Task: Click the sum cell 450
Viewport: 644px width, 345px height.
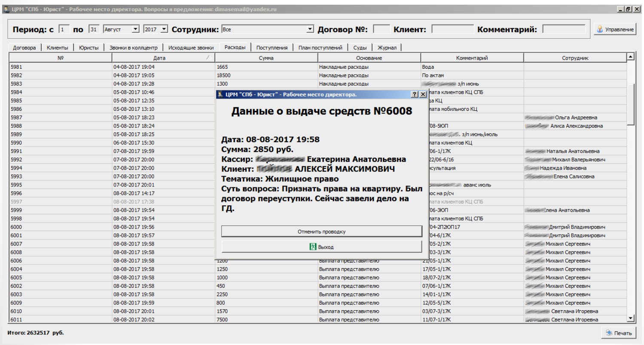Action: [x=266, y=286]
